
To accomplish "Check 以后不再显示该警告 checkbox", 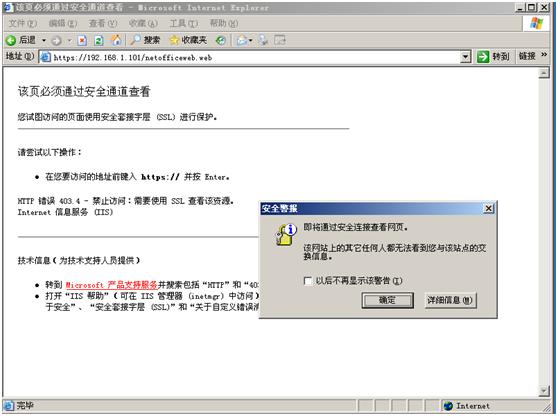I will [308, 281].
